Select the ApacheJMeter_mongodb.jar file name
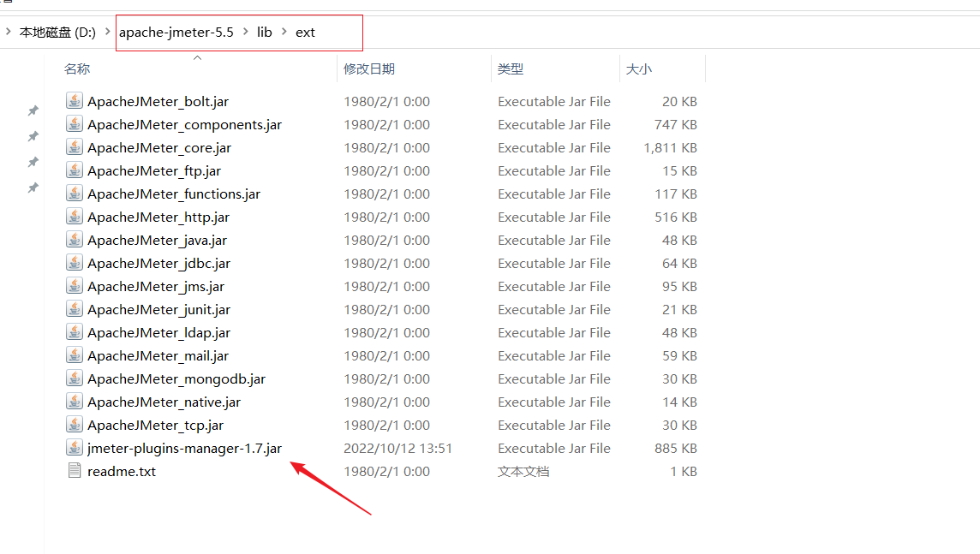This screenshot has height=554, width=980. click(x=176, y=378)
